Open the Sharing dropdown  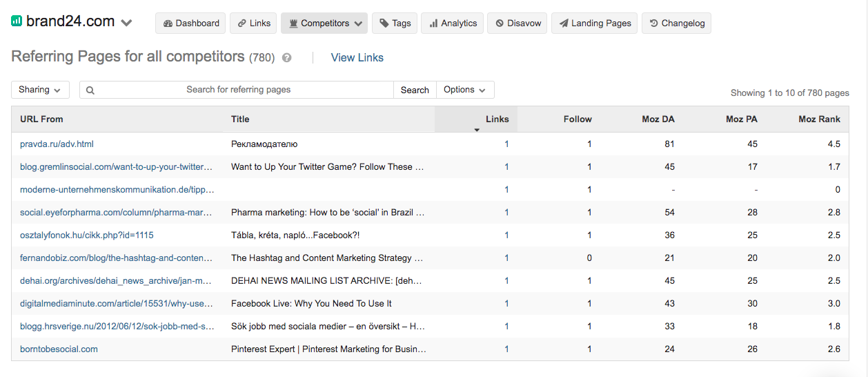(x=40, y=90)
